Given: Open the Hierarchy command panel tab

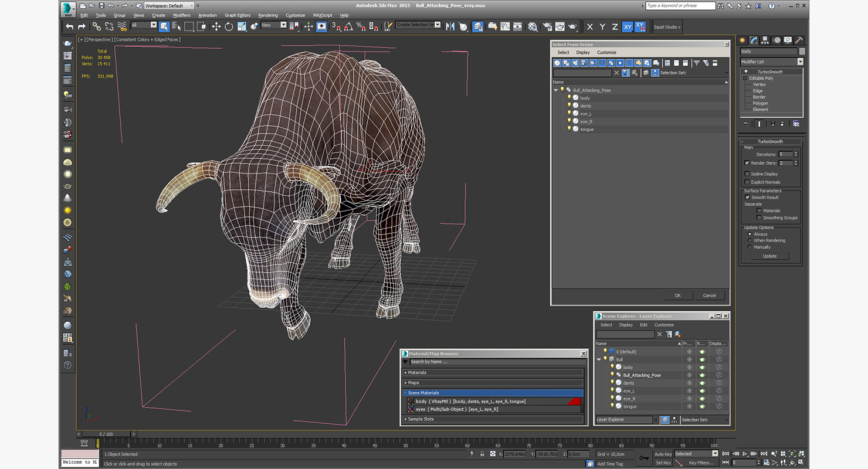Looking at the screenshot, I should click(x=765, y=40).
